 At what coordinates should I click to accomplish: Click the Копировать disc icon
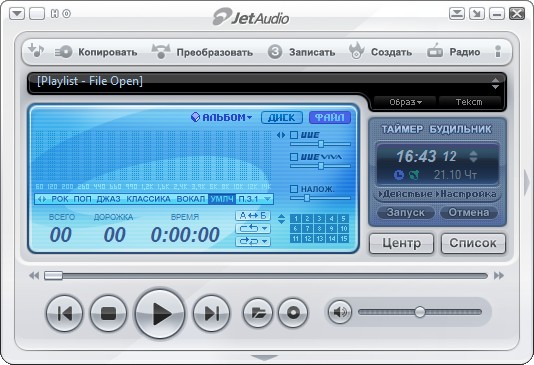[x=64, y=52]
